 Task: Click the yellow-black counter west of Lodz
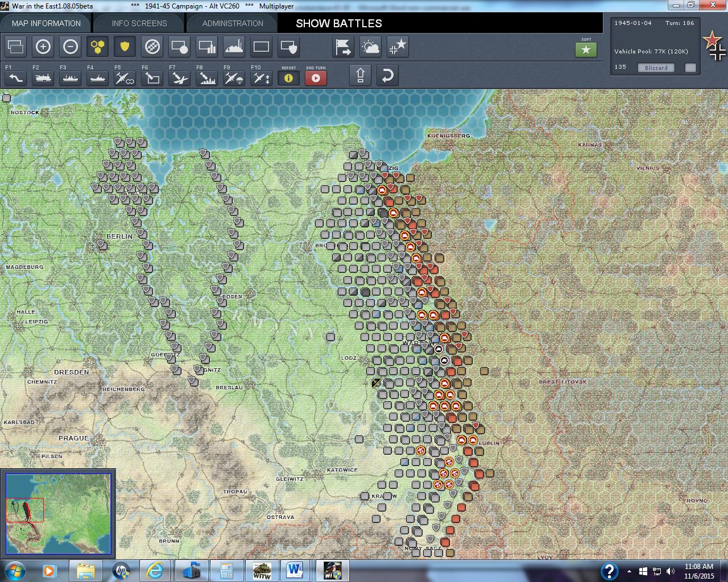(377, 383)
